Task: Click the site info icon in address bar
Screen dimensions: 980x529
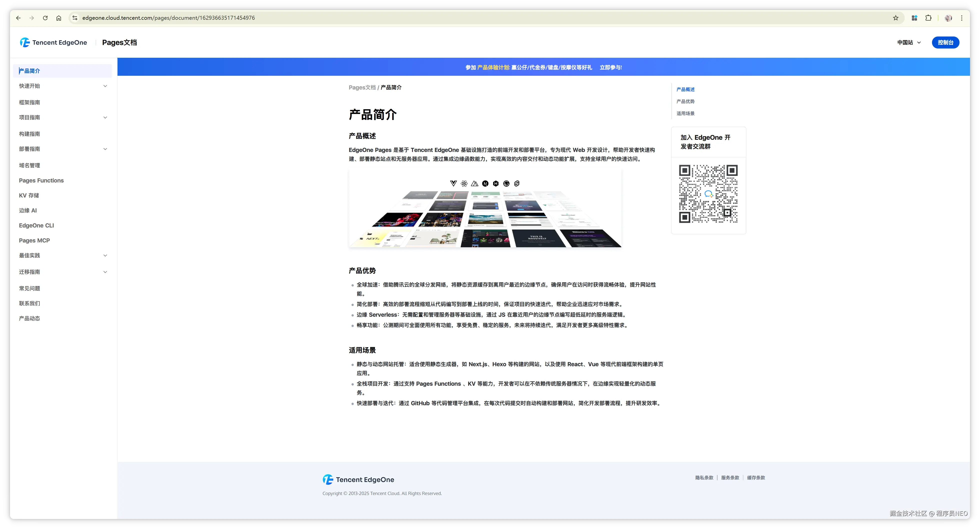Action: [75, 18]
